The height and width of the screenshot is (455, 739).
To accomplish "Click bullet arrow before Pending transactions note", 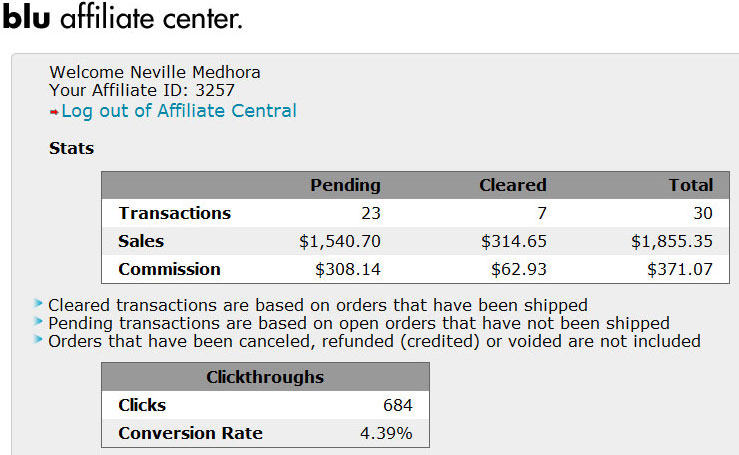I will [39, 322].
